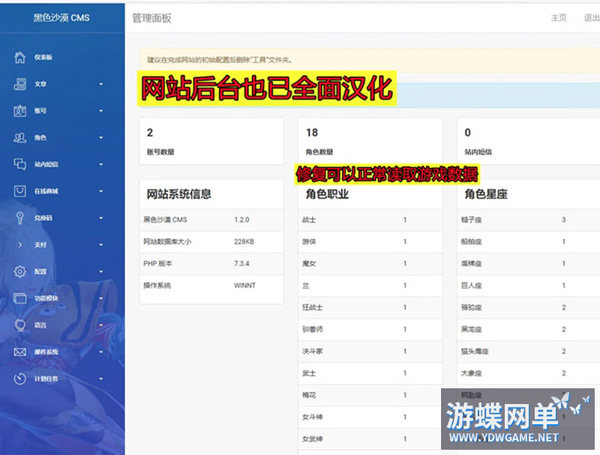Click the 功能模块 module icon

tap(20, 298)
